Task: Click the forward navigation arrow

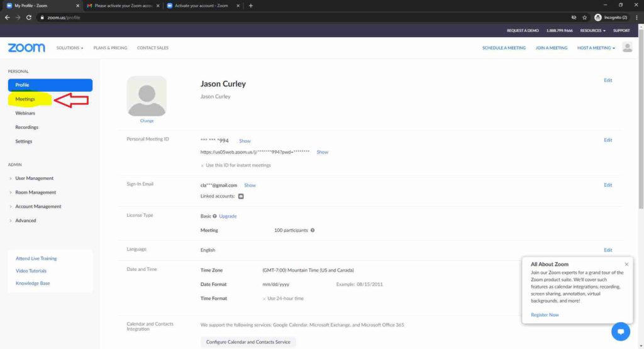Action: [x=18, y=17]
